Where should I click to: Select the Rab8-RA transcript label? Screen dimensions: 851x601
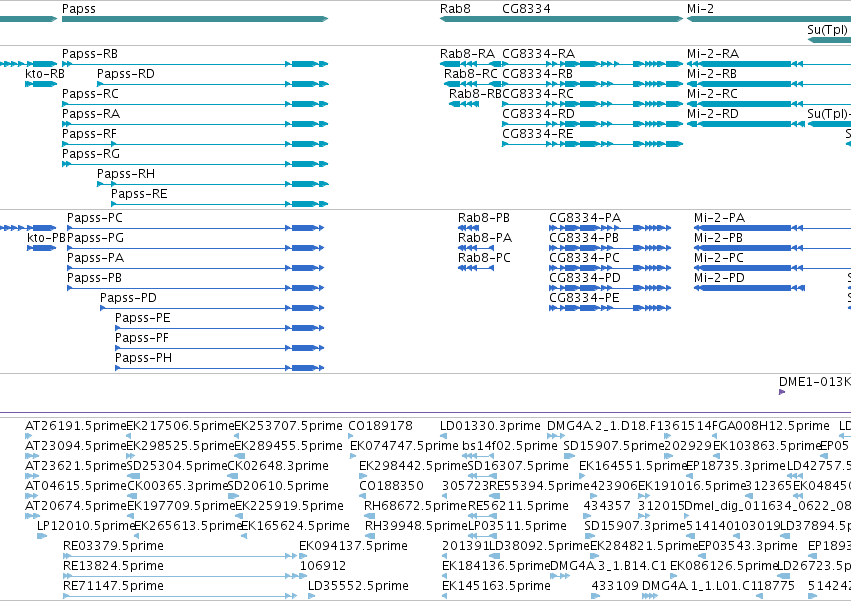467,54
